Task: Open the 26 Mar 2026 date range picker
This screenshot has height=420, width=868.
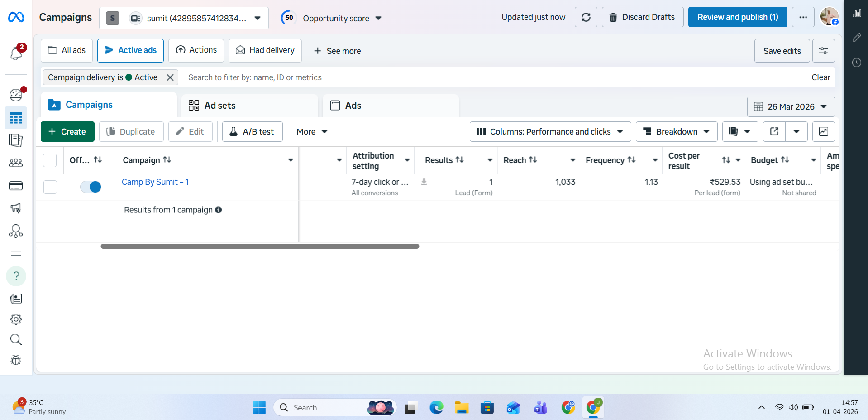Action: click(791, 106)
